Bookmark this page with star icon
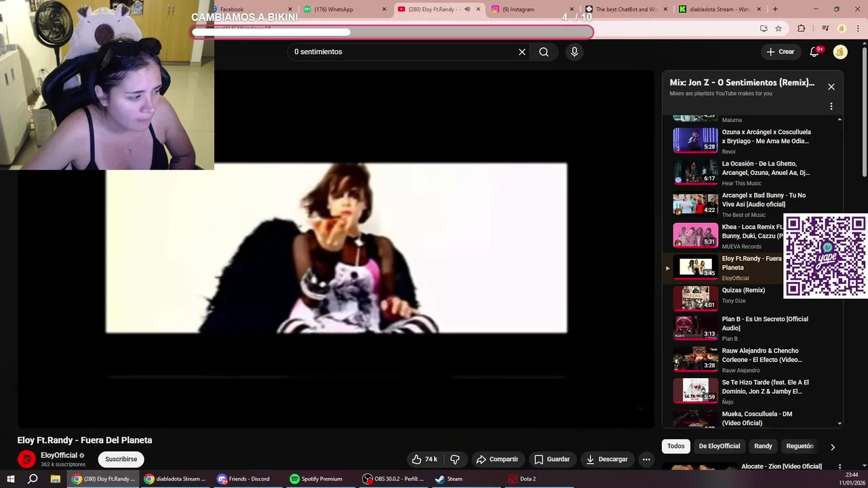This screenshot has width=868, height=488. pyautogui.click(x=778, y=28)
